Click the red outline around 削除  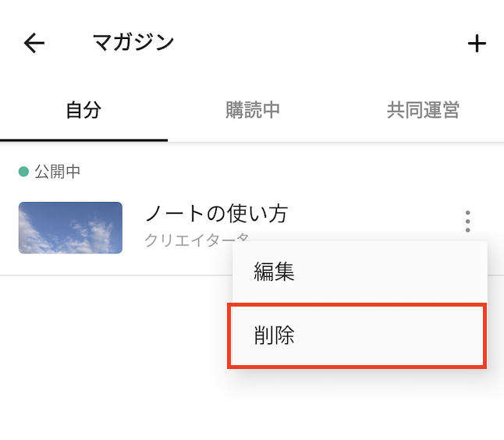pyautogui.click(x=357, y=305)
